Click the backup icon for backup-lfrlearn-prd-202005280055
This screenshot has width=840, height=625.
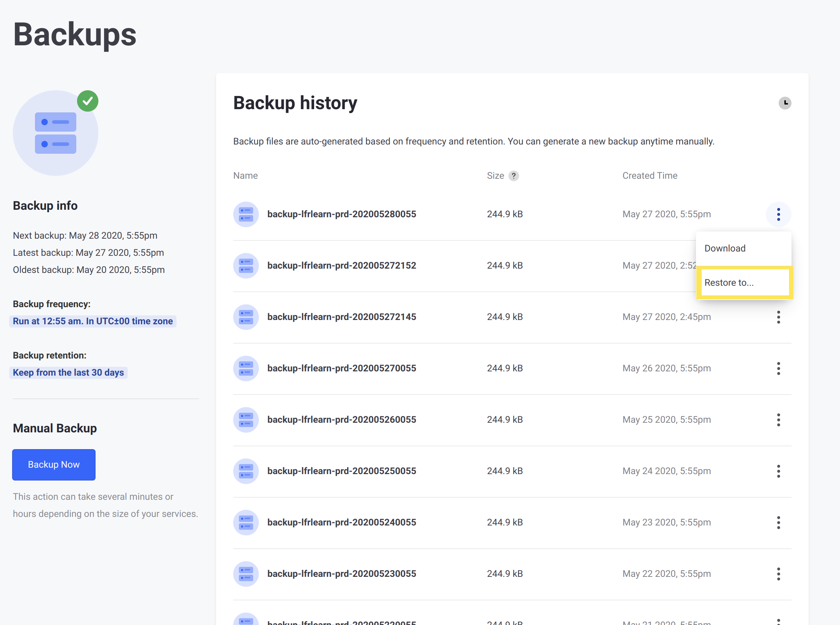(245, 214)
